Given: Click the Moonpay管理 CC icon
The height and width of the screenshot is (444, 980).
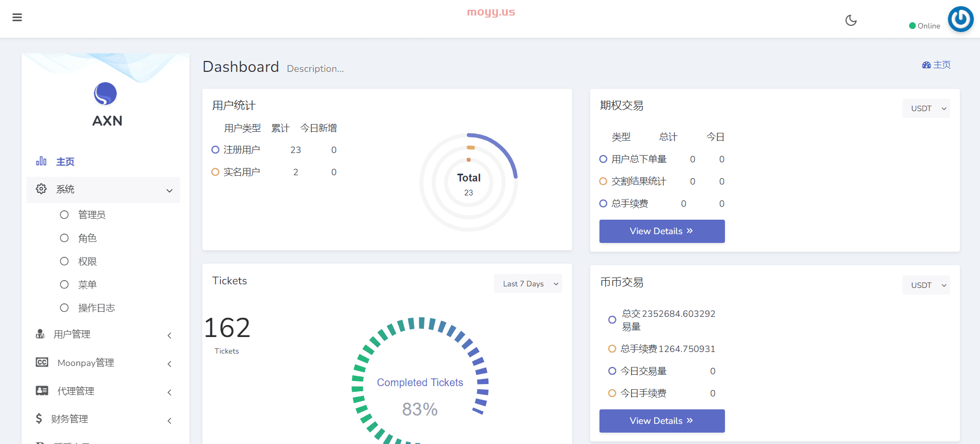Looking at the screenshot, I should 42,362.
